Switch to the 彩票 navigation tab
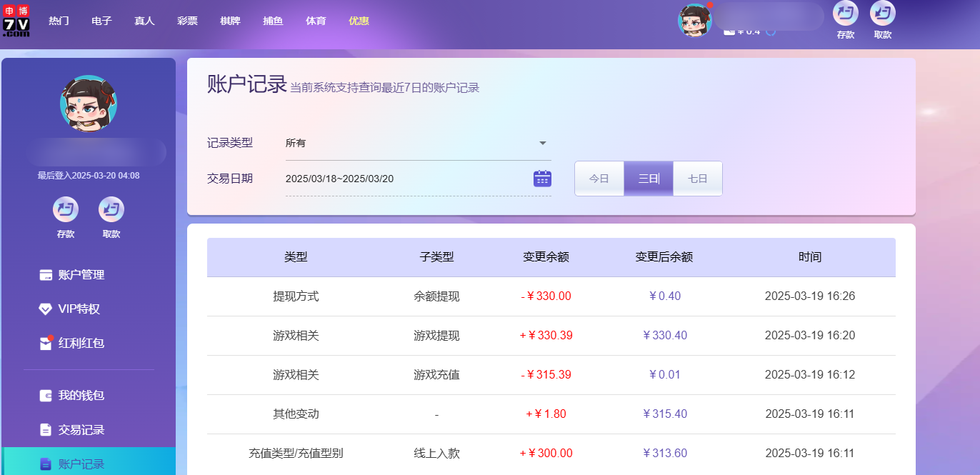Viewport: 980px width, 475px height. (x=187, y=21)
